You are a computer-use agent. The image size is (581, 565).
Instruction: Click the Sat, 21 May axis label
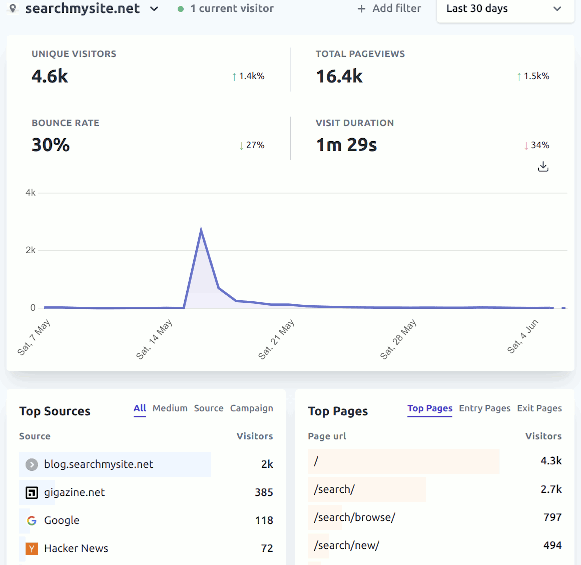pyautogui.click(x=276, y=339)
